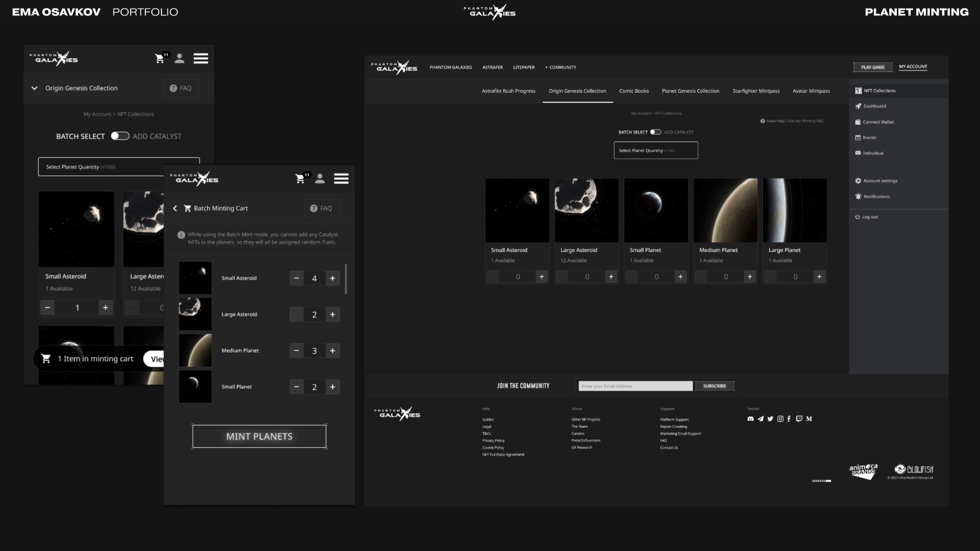Open the Planet Genesis Collection tab

tap(691, 91)
